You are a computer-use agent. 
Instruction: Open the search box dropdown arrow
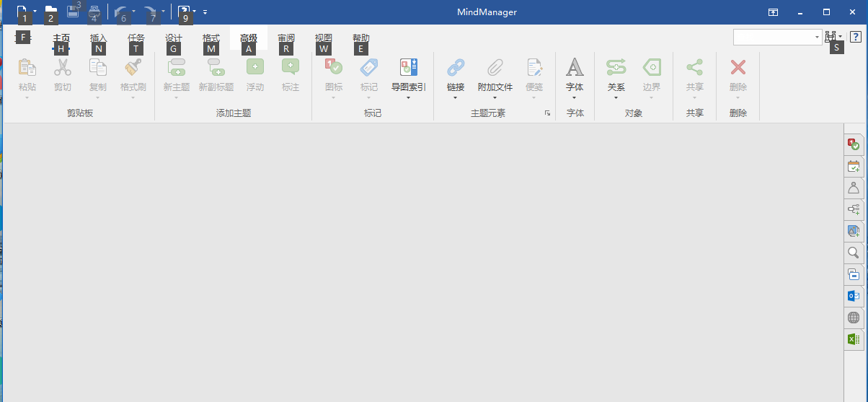click(817, 37)
